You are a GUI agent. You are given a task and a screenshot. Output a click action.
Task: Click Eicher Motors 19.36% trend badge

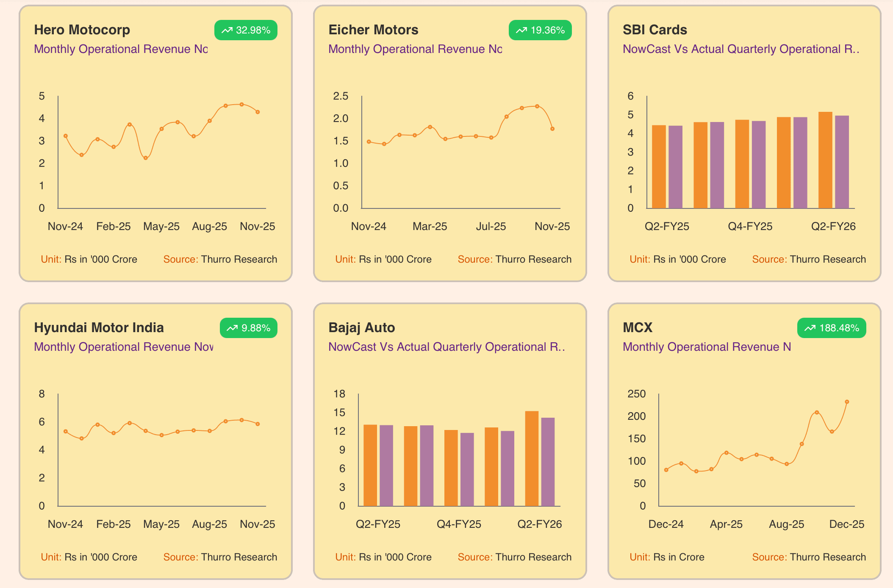pyautogui.click(x=540, y=31)
